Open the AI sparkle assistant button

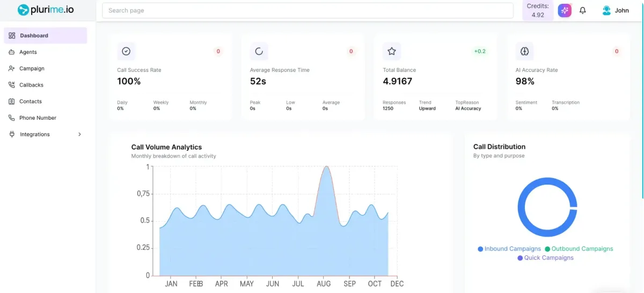click(x=565, y=10)
